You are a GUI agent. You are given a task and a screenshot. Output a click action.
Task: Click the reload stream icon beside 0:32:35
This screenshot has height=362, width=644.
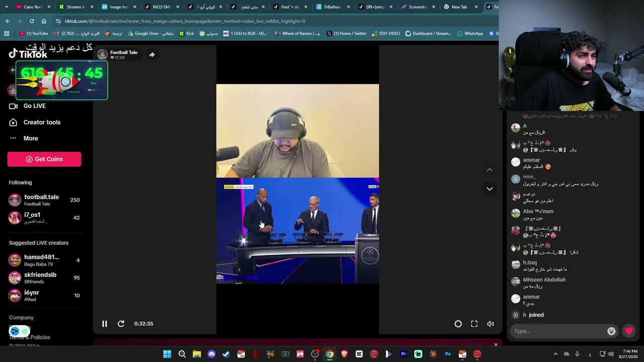click(x=121, y=324)
